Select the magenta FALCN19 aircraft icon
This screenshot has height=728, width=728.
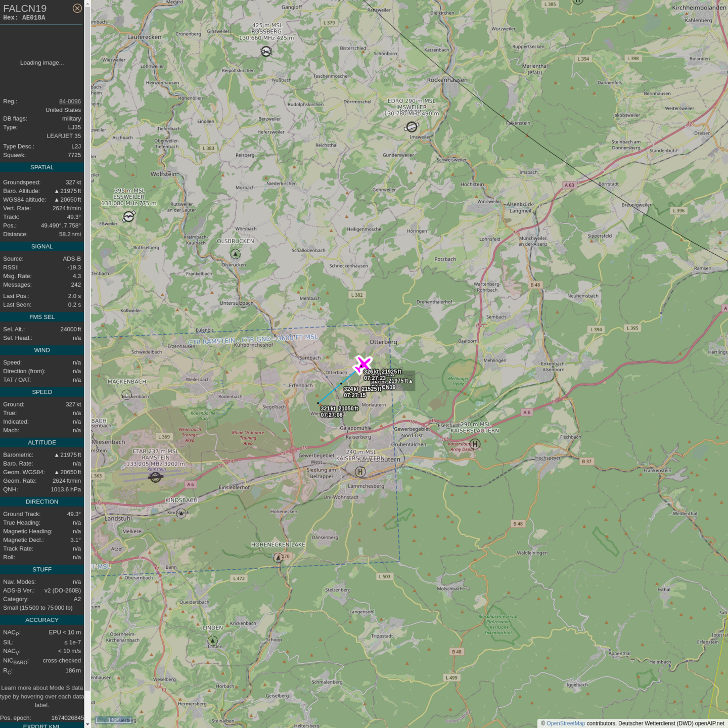point(362,365)
